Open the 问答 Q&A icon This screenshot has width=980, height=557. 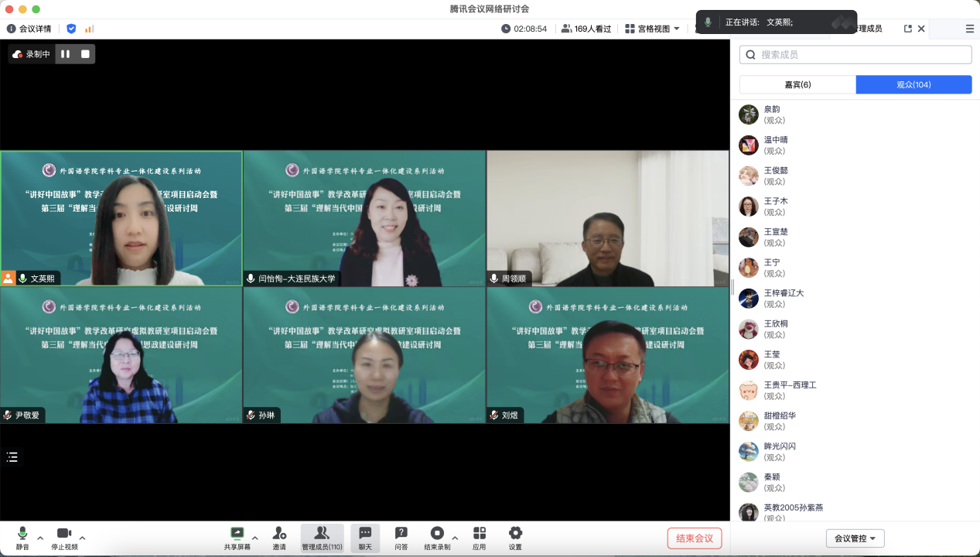[x=401, y=534]
